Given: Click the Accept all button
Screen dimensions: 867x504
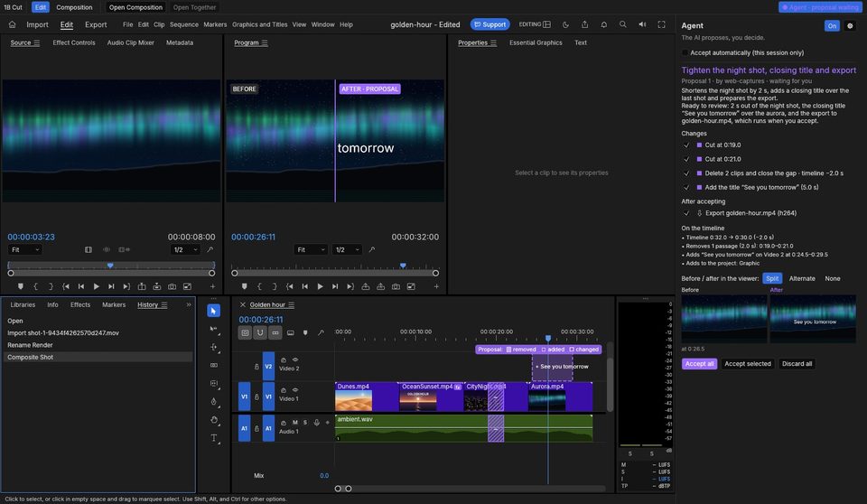Looking at the screenshot, I should [699, 363].
